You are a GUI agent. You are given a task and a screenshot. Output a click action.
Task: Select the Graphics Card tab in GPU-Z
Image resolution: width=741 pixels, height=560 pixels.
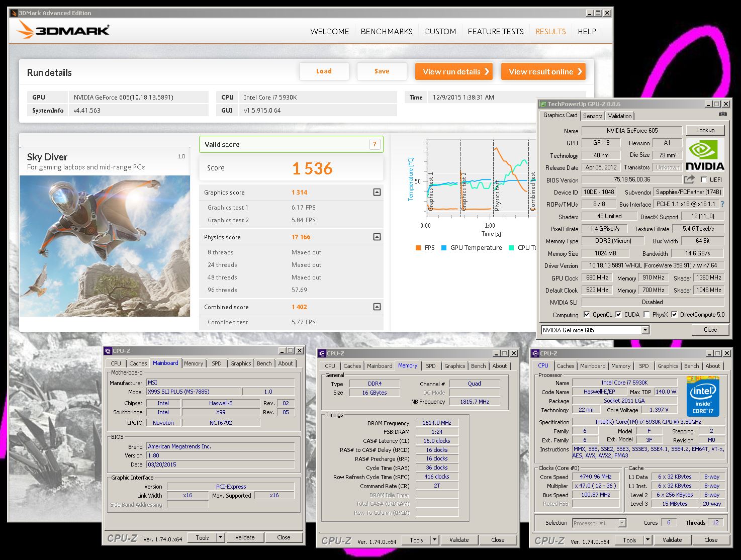(x=561, y=115)
